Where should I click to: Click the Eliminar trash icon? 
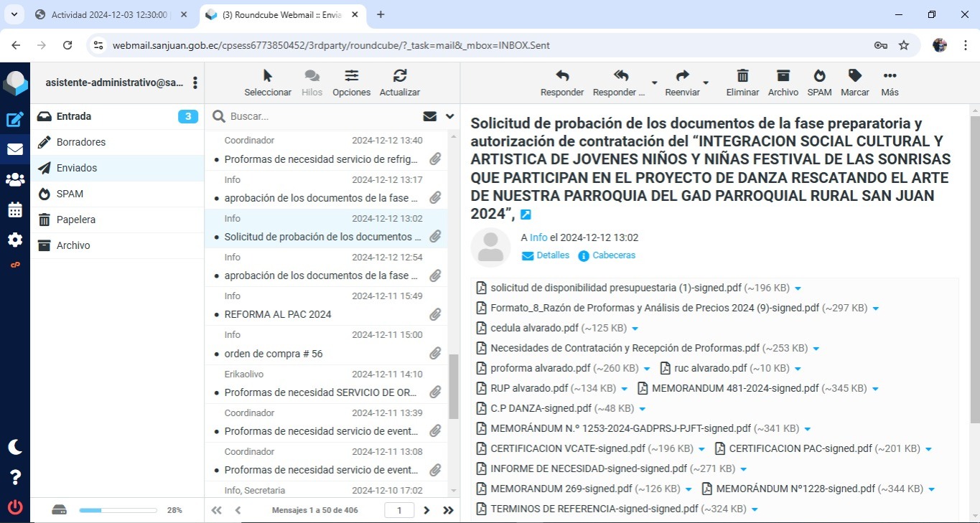742,83
